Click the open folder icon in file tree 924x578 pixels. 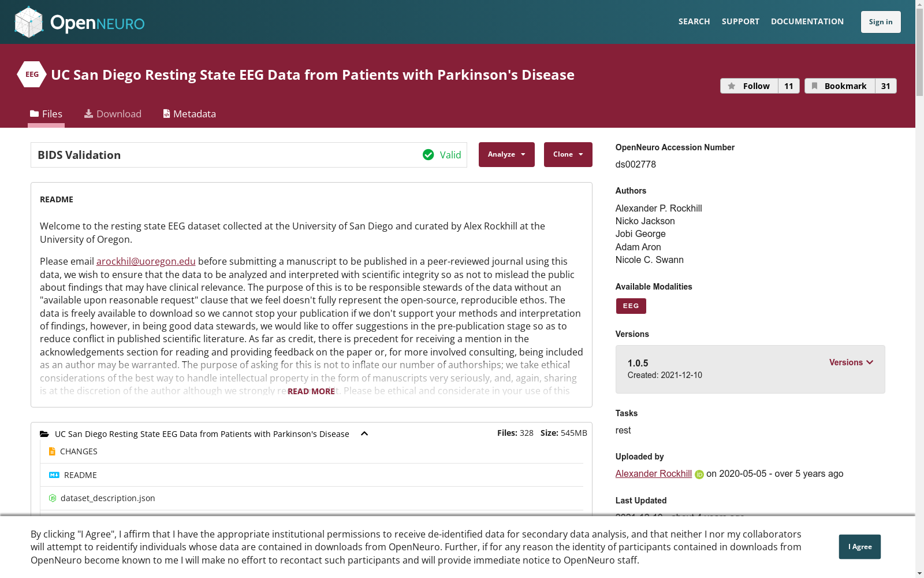(x=44, y=434)
